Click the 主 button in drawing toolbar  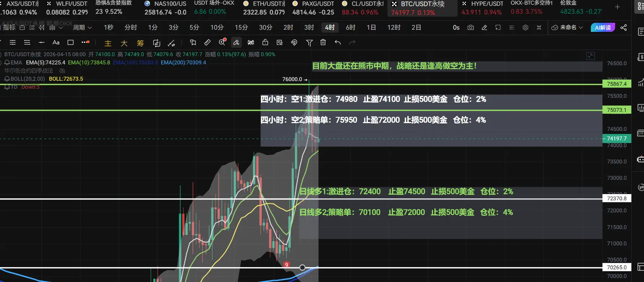click(108, 43)
